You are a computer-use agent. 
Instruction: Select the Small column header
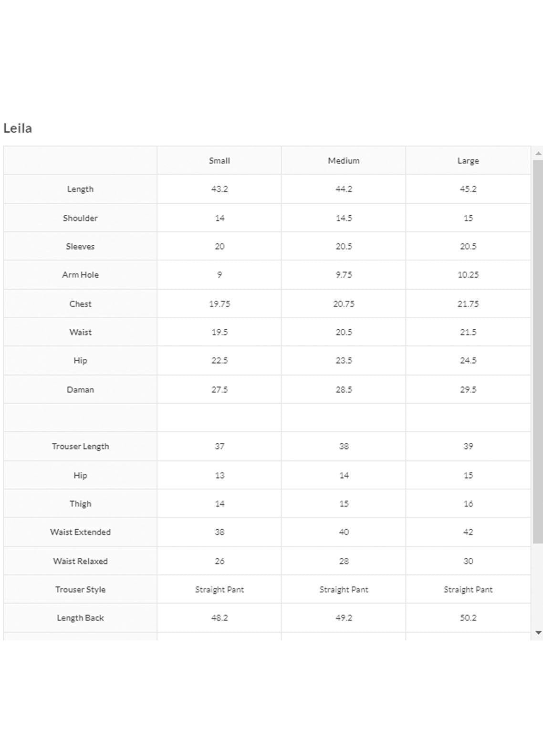tap(219, 161)
